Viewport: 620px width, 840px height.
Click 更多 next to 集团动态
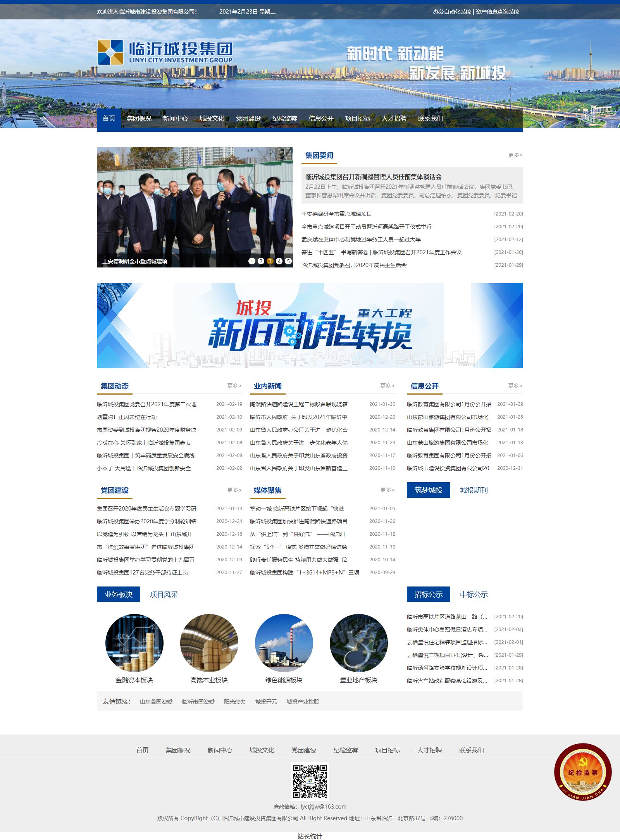click(x=234, y=386)
